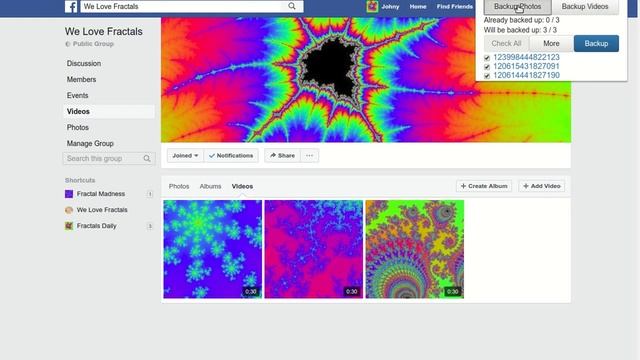This screenshot has width=640, height=360.
Task: Click the Search this group field
Action: 109,158
